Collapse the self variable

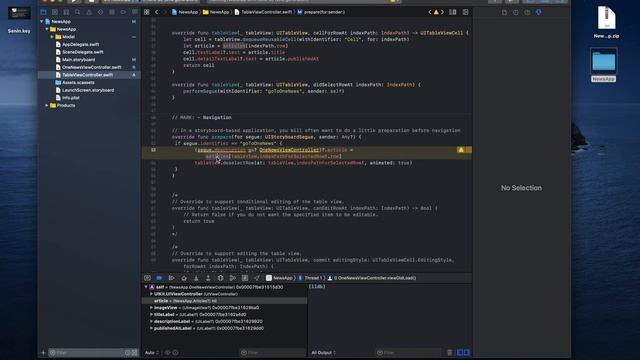(146, 287)
